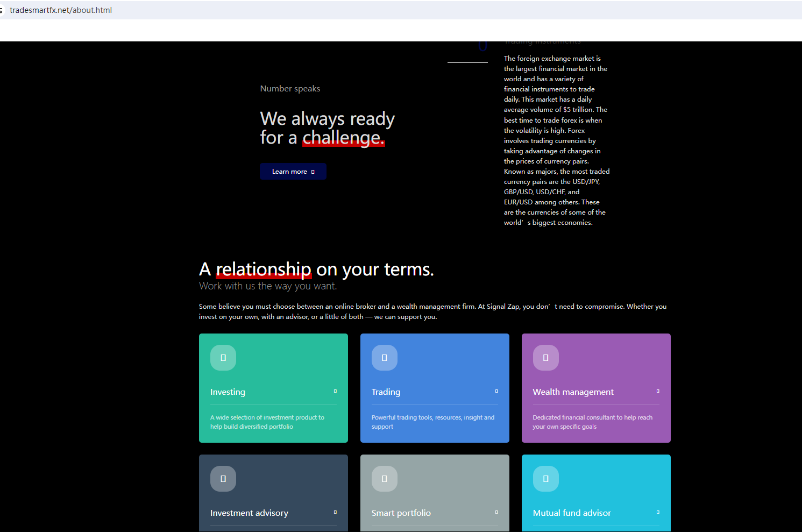802x532 pixels.
Task: Click the foreign exchange market paragraph
Action: pyautogui.click(x=557, y=140)
